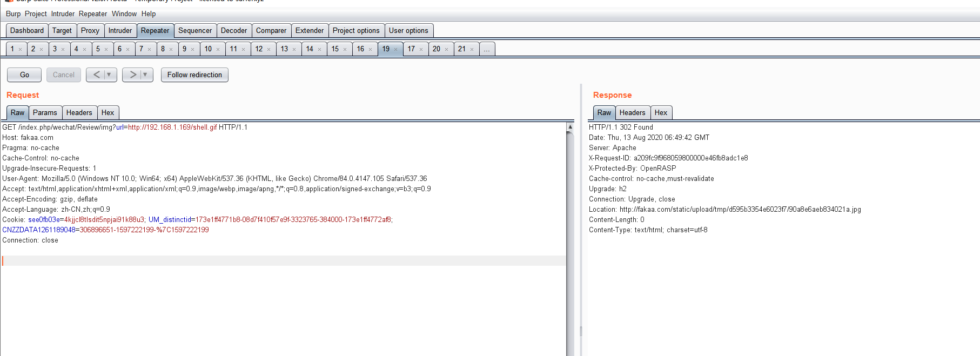Click the X-Request-ID response header
This screenshot has height=356, width=980.
(x=668, y=158)
